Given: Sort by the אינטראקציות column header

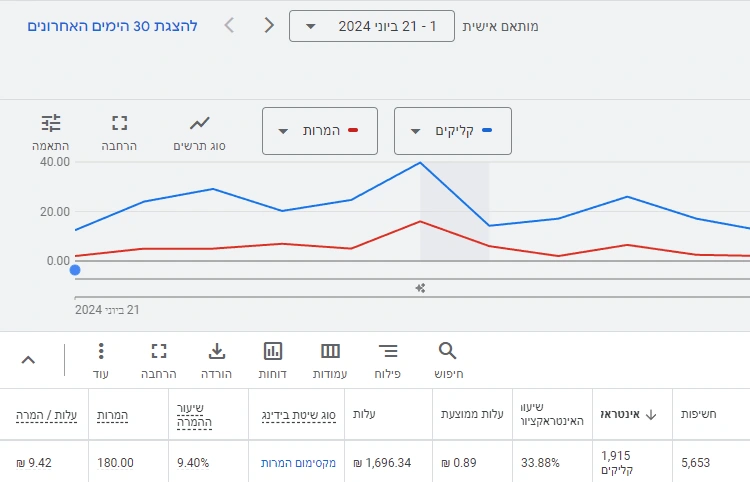Looking at the screenshot, I should (627, 414).
